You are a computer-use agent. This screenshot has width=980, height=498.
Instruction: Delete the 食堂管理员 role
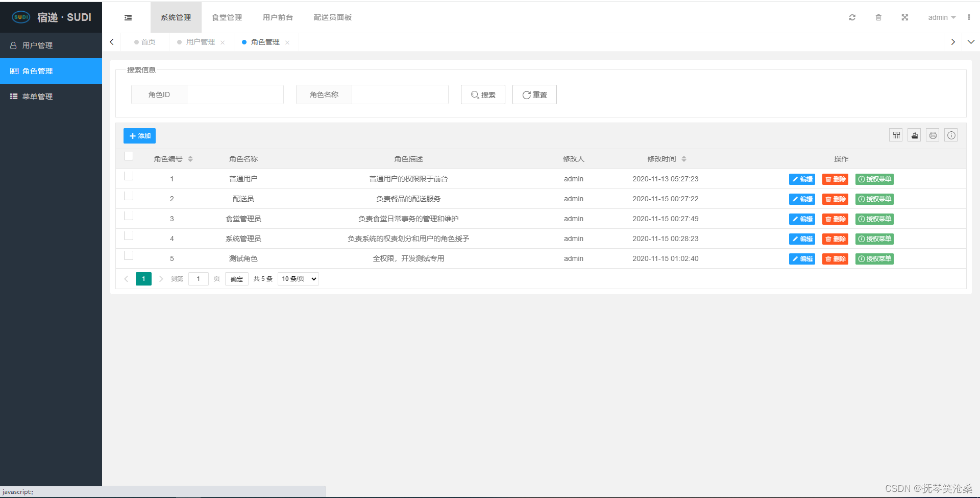(x=835, y=219)
